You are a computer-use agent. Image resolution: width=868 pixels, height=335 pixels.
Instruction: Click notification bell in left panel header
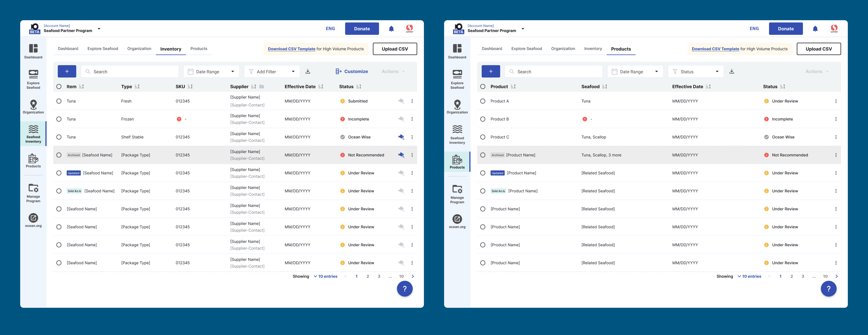(391, 29)
